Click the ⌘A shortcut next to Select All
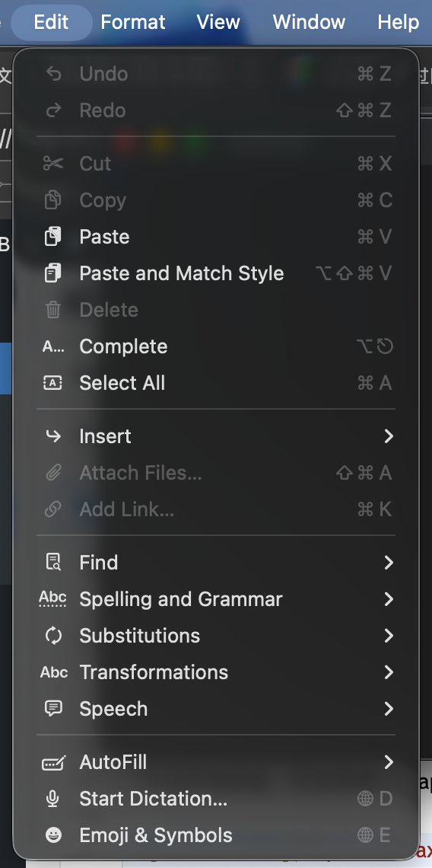The height and width of the screenshot is (868, 432). (374, 383)
